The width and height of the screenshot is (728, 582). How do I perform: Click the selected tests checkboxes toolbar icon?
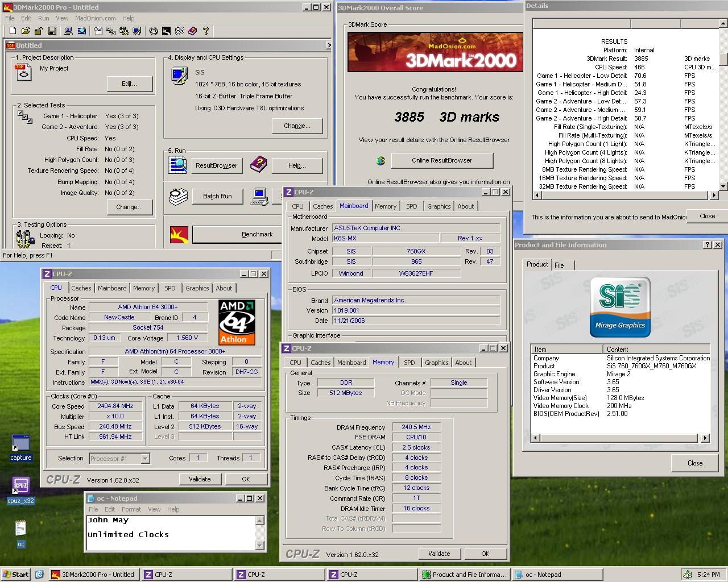[x=111, y=31]
